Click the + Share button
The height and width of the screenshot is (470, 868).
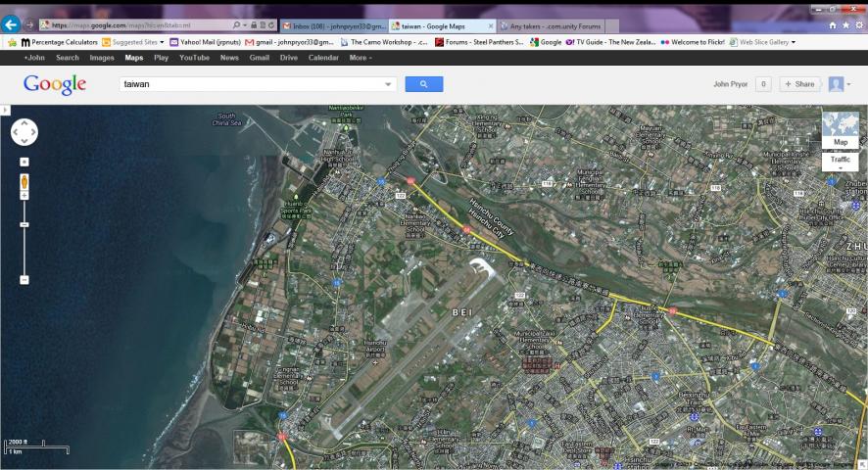(x=799, y=84)
